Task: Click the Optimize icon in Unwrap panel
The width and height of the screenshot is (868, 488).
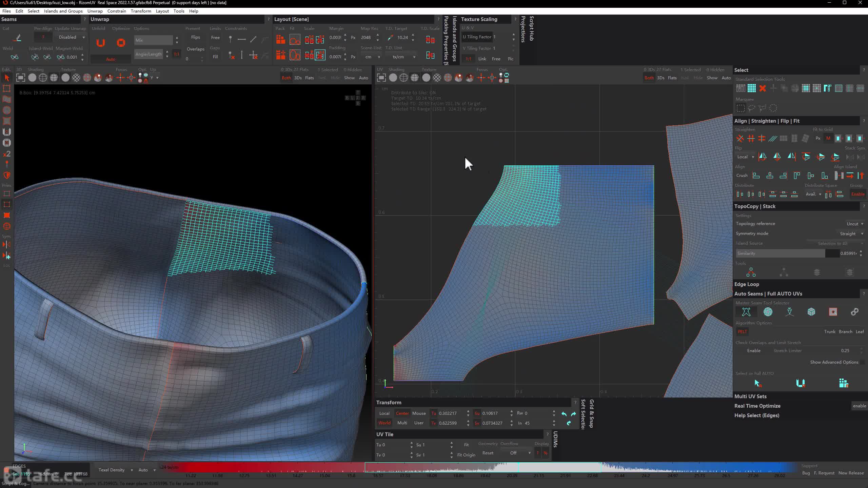Action: pyautogui.click(x=121, y=43)
